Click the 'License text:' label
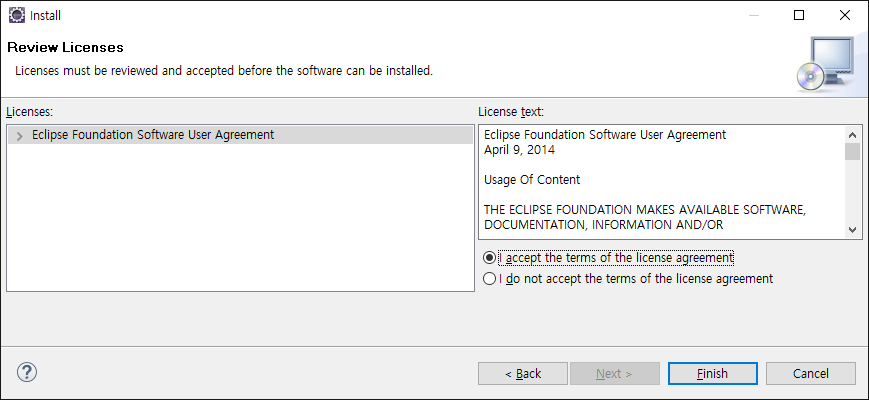 click(510, 112)
